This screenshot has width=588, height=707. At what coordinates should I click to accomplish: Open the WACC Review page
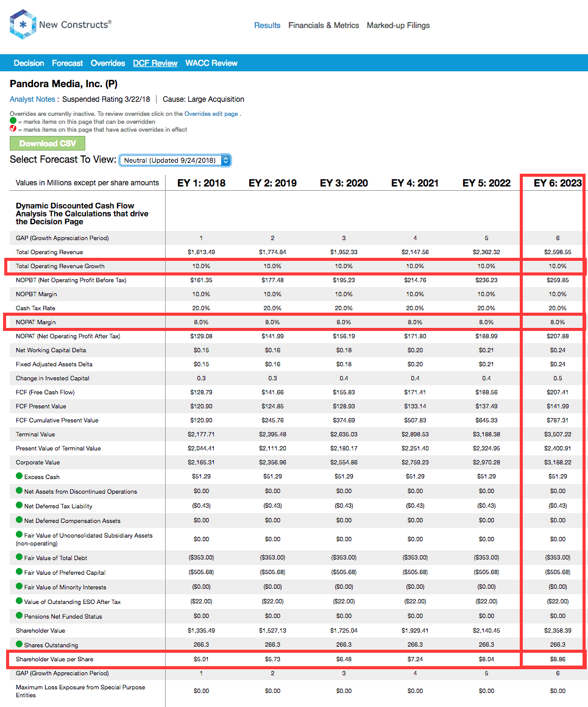tap(211, 63)
